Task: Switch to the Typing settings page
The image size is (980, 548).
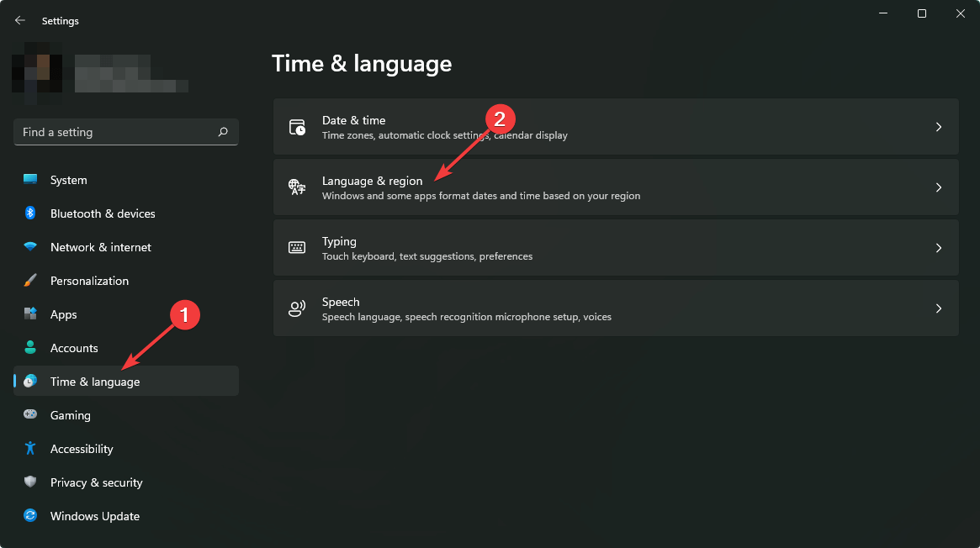Action: point(614,247)
